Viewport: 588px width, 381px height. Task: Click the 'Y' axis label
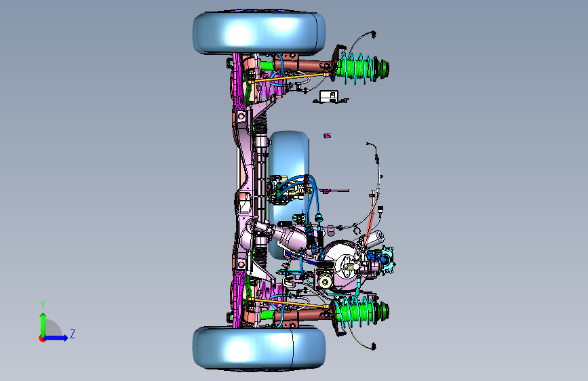pyautogui.click(x=43, y=305)
